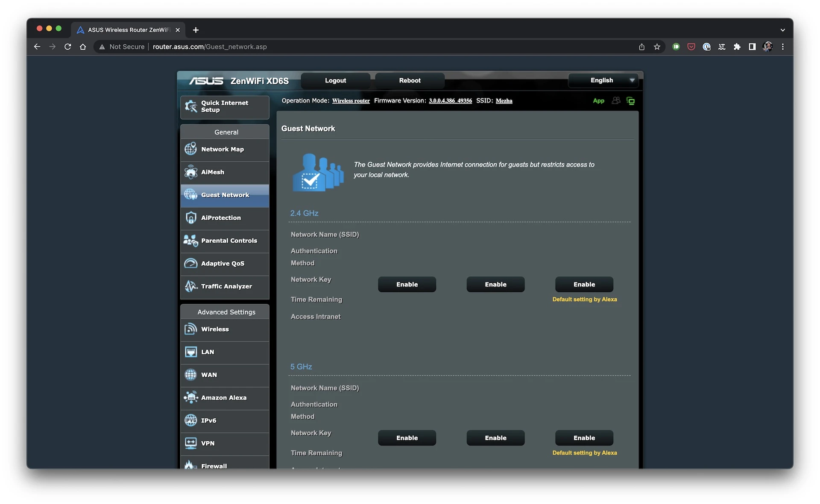Click the Amazon Alexa icon
This screenshot has height=504, width=820.
click(190, 397)
